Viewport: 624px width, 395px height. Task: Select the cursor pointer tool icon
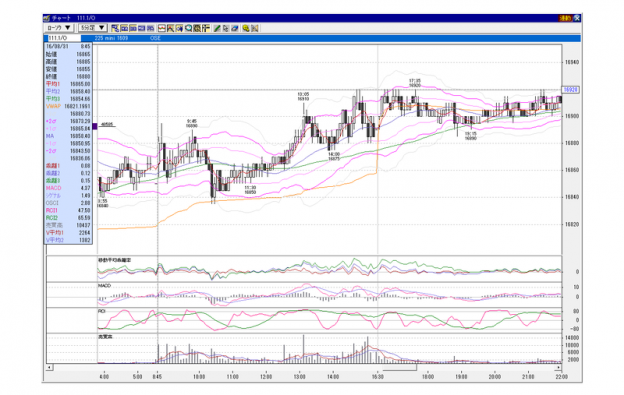[x=226, y=28]
